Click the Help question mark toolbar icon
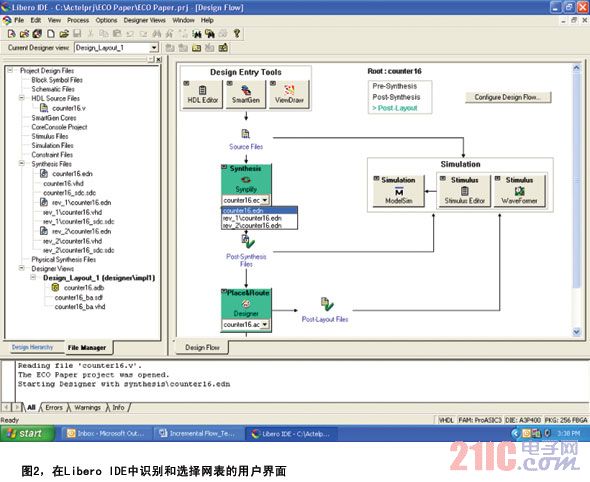Screen dimensions: 590x482 pyautogui.click(x=237, y=34)
